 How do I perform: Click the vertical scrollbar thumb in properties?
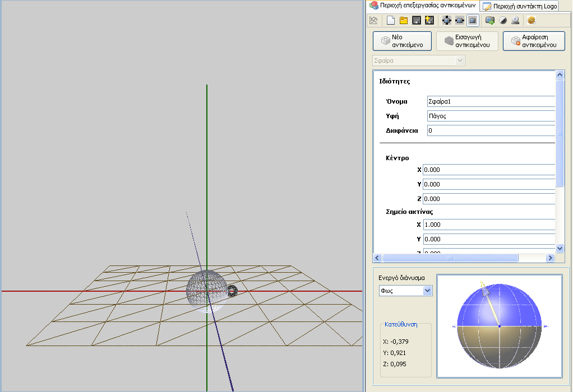click(560, 133)
